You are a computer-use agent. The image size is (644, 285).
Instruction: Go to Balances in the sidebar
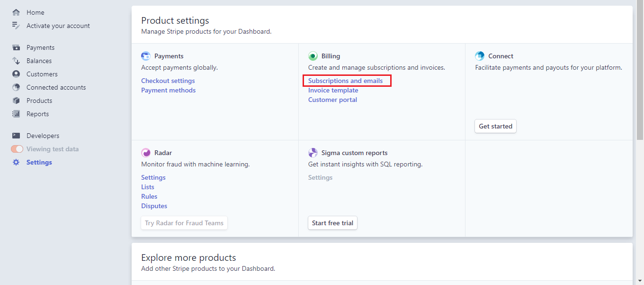click(x=39, y=61)
